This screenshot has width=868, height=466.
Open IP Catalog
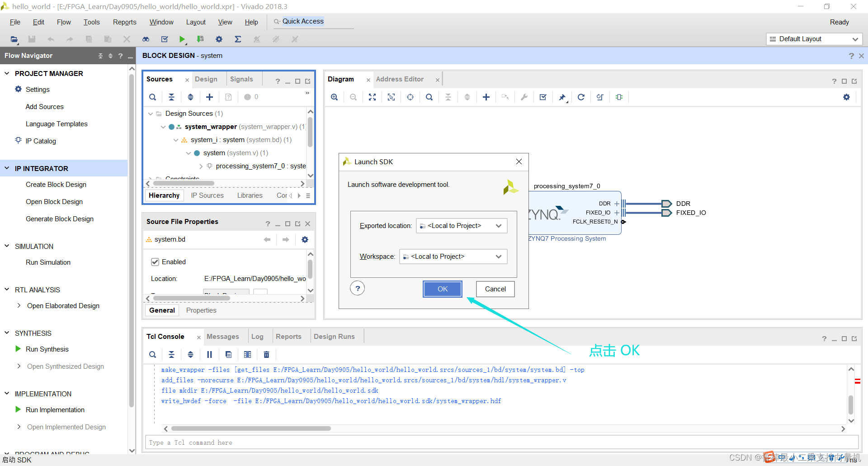click(x=41, y=141)
